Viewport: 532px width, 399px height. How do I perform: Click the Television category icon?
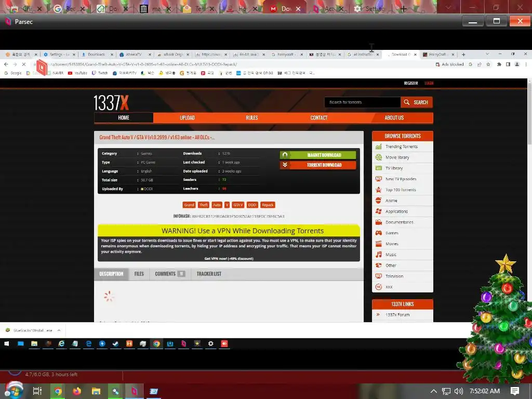click(379, 276)
